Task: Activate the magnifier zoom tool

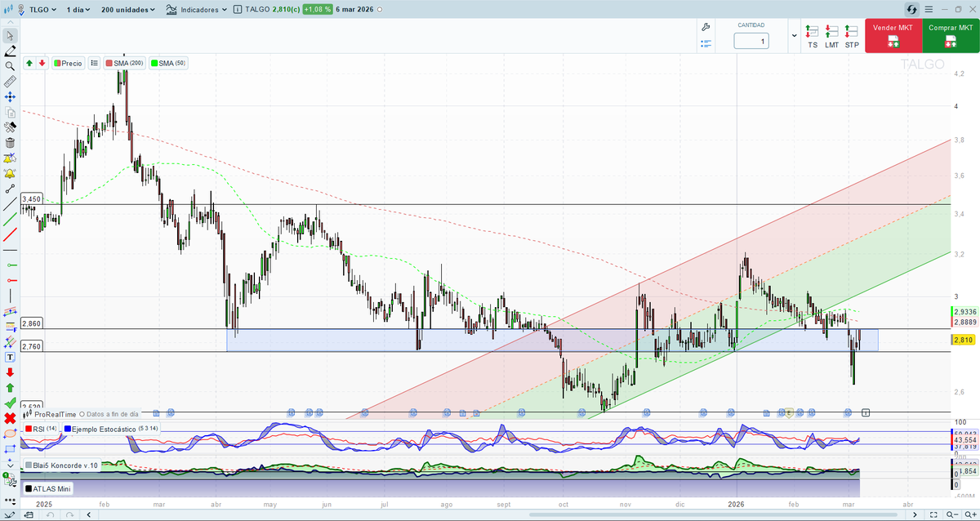Action: [10, 66]
